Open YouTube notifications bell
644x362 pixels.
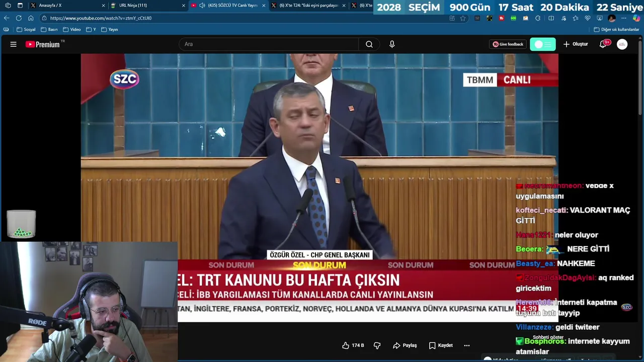tap(603, 44)
